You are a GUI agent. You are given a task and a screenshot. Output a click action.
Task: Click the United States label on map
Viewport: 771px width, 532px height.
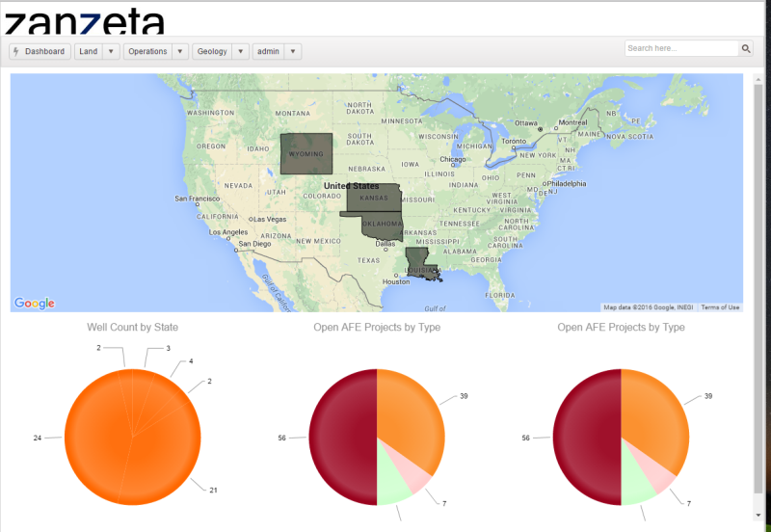351,186
